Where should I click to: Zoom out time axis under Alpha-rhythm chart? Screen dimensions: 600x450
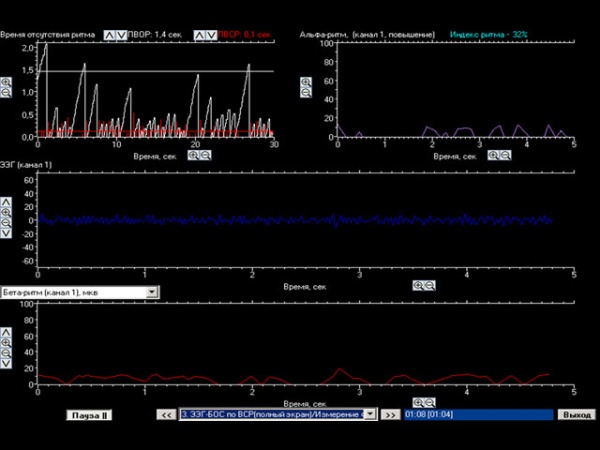coord(506,156)
